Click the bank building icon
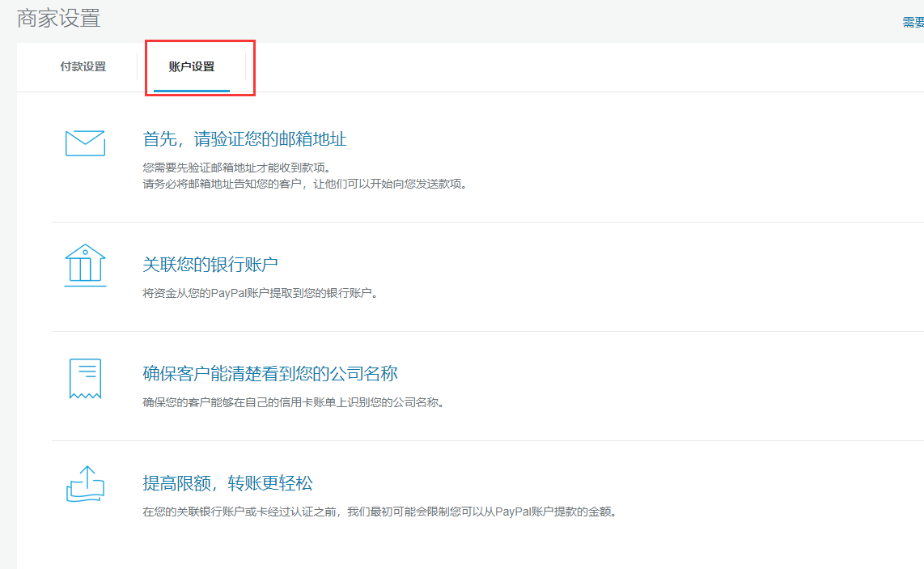Image resolution: width=924 pixels, height=569 pixels. coord(85,265)
